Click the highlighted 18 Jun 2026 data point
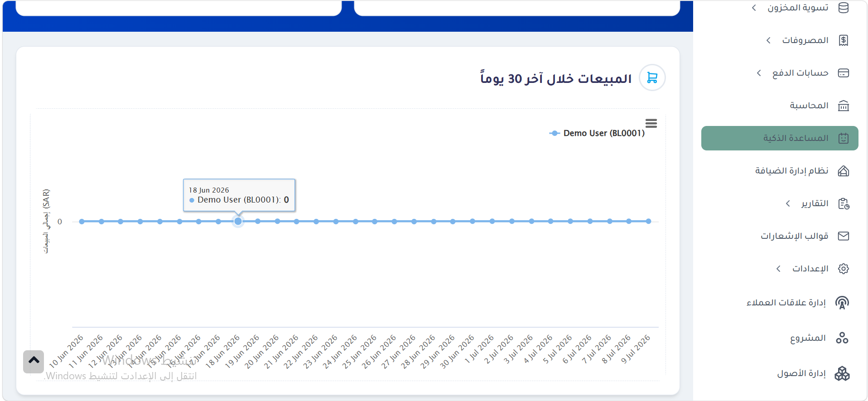868x401 pixels. point(238,221)
